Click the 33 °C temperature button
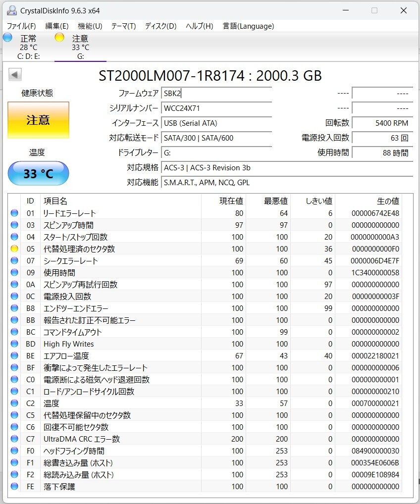Image resolution: width=420 pixels, height=504 pixels. [38, 174]
